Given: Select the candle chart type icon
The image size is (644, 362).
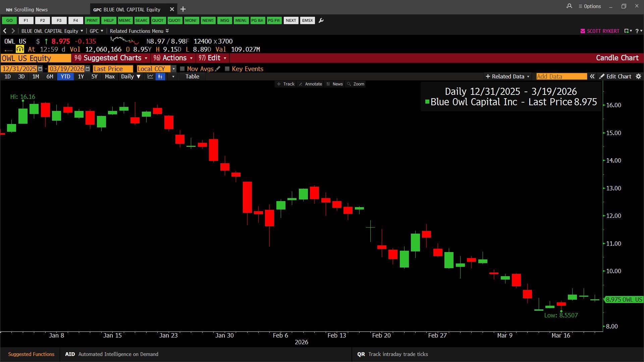Looking at the screenshot, I should [160, 76].
